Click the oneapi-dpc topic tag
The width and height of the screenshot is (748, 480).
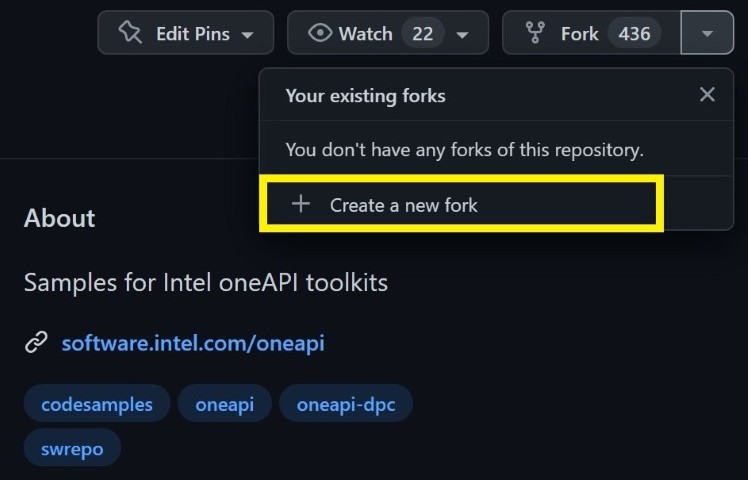pyautogui.click(x=346, y=404)
